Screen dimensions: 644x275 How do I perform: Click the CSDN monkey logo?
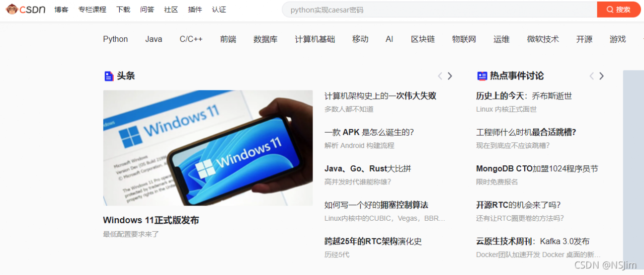26,9
